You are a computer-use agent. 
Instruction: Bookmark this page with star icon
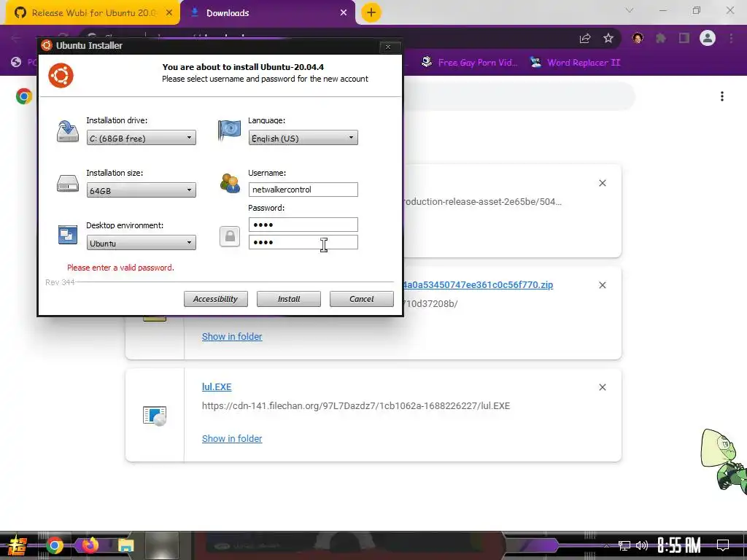click(608, 38)
